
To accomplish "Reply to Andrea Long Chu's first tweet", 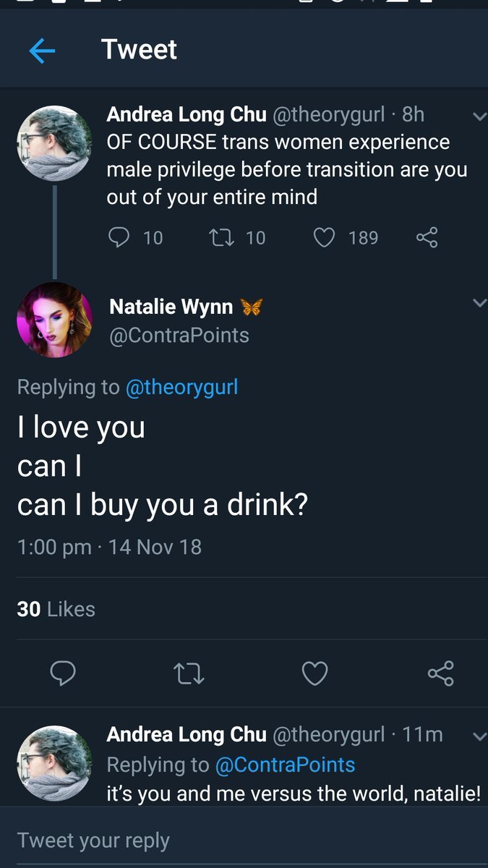I will point(119,237).
